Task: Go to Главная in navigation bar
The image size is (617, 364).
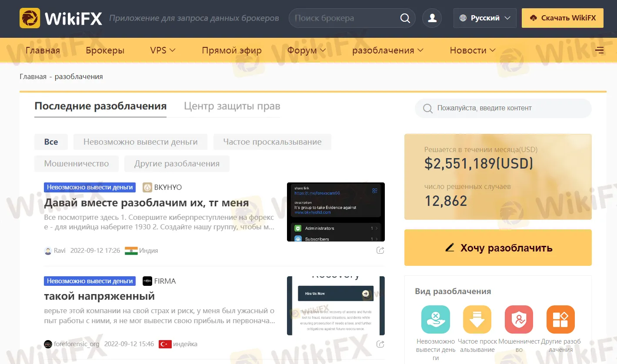Action: point(43,50)
